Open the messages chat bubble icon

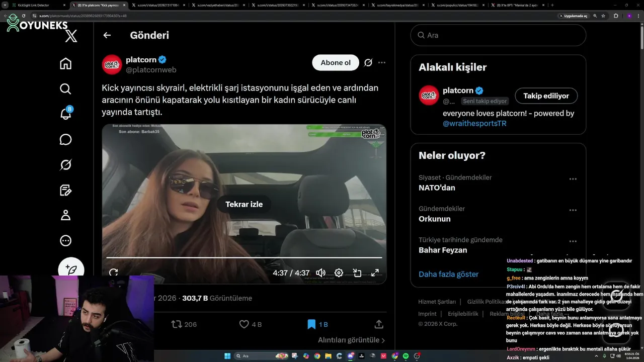point(65,139)
